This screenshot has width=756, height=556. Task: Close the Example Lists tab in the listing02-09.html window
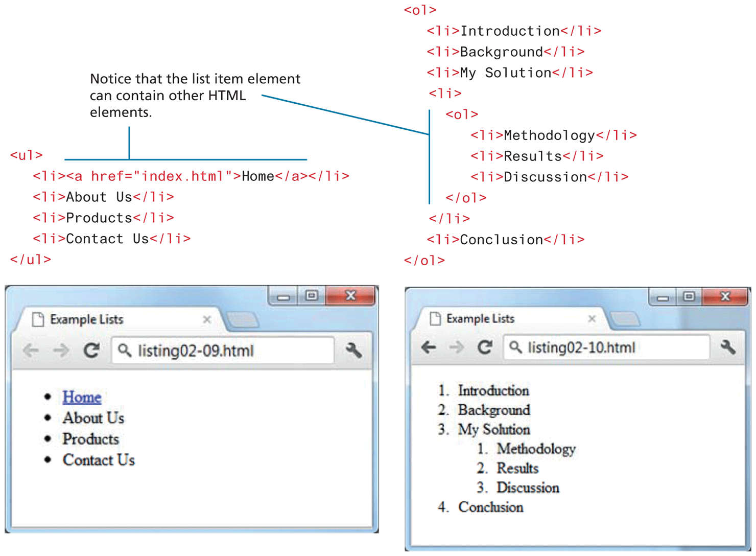pos(207,319)
